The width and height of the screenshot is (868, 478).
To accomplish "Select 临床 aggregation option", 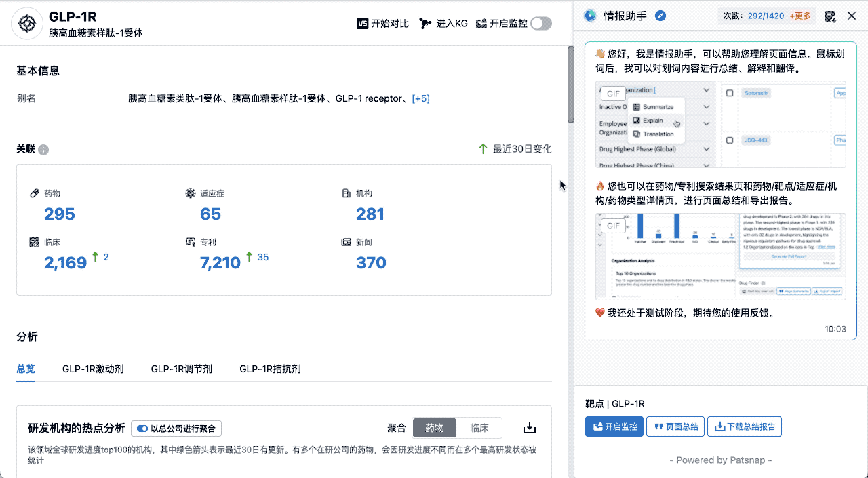I will 479,428.
